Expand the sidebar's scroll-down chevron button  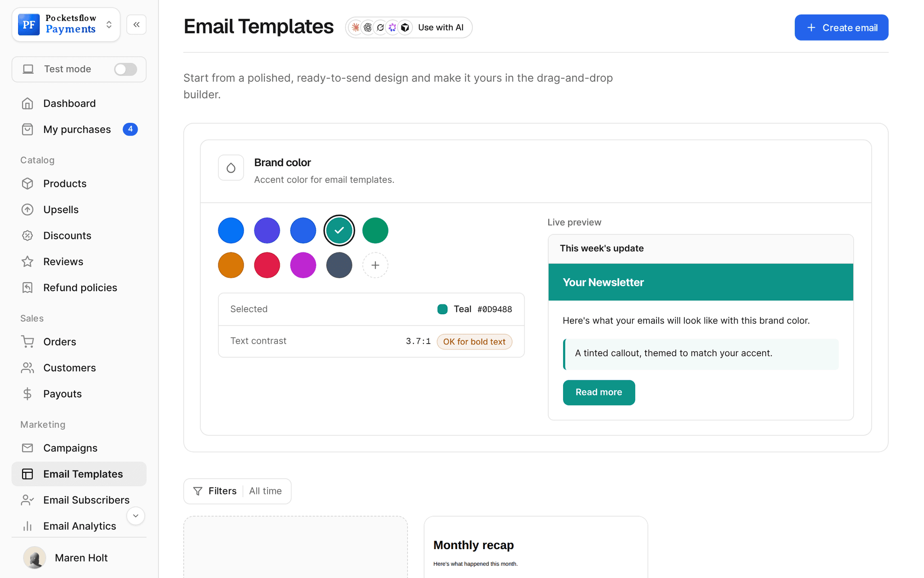click(135, 516)
